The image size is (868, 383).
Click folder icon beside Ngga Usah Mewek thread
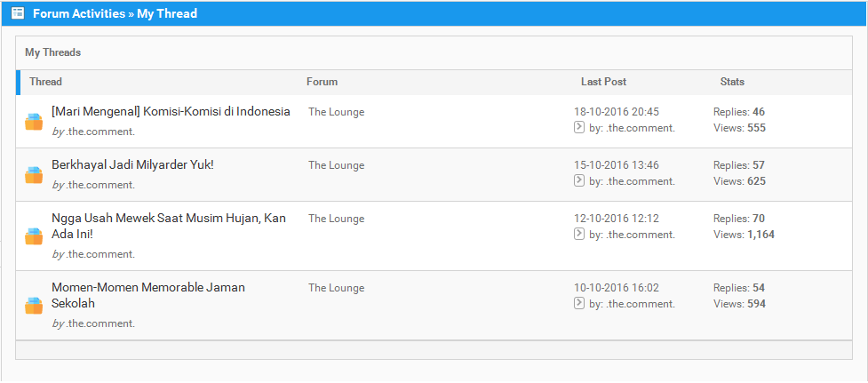(x=34, y=236)
